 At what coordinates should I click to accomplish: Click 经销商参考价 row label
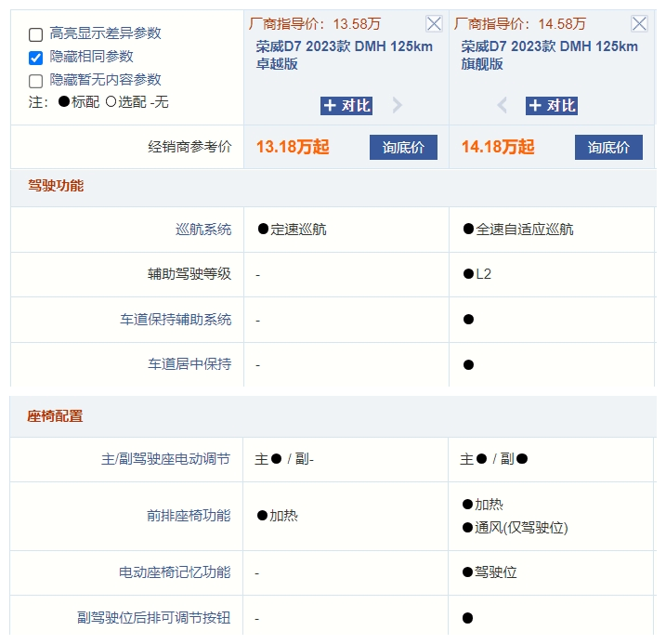point(189,147)
